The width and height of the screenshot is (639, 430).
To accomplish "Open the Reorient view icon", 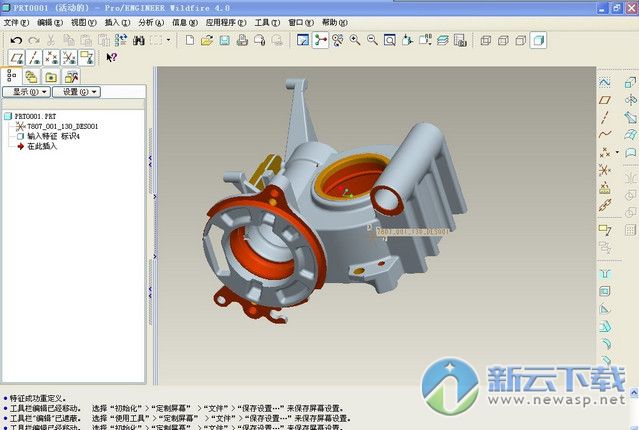I will (x=407, y=40).
